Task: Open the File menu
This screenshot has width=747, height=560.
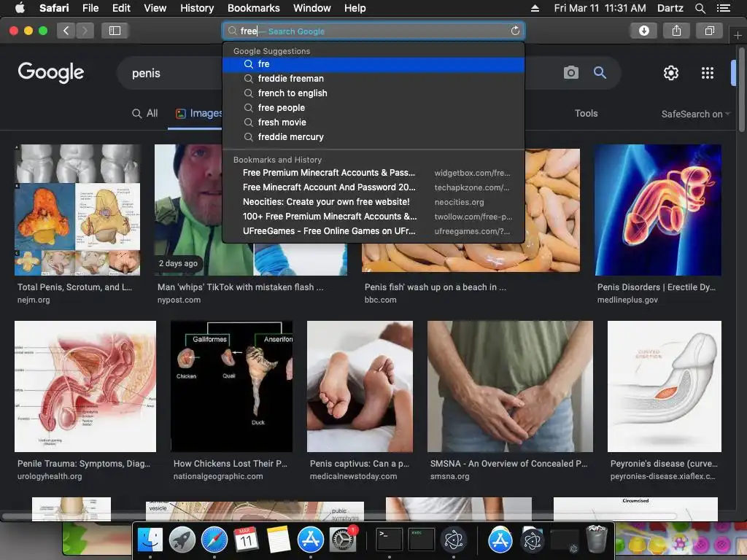Action: click(x=90, y=8)
